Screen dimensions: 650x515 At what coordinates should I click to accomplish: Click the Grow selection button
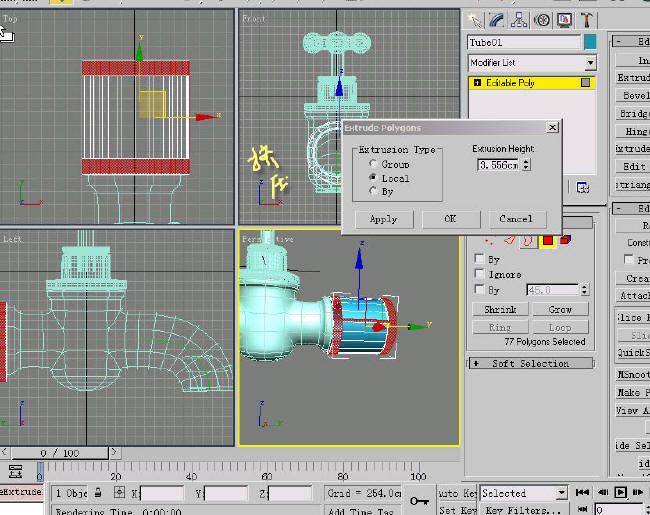[560, 309]
